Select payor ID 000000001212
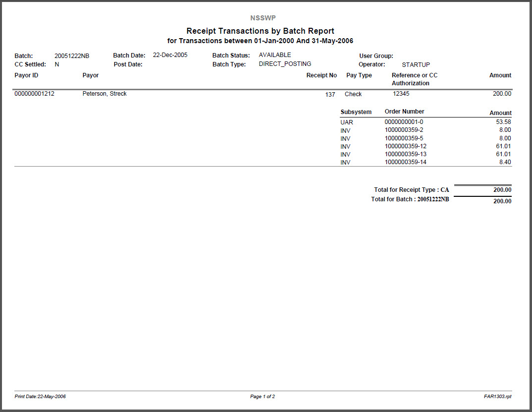Viewport: 532px width, 412px height. coord(35,94)
